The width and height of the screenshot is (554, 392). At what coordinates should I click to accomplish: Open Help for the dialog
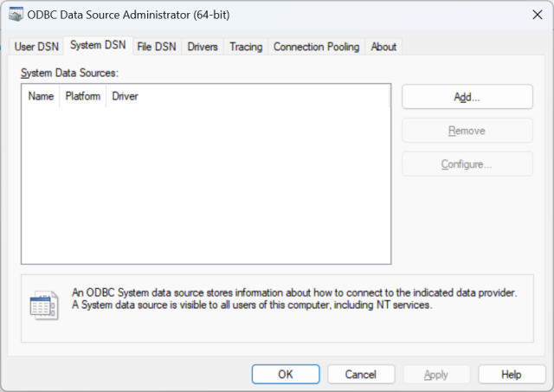point(512,375)
